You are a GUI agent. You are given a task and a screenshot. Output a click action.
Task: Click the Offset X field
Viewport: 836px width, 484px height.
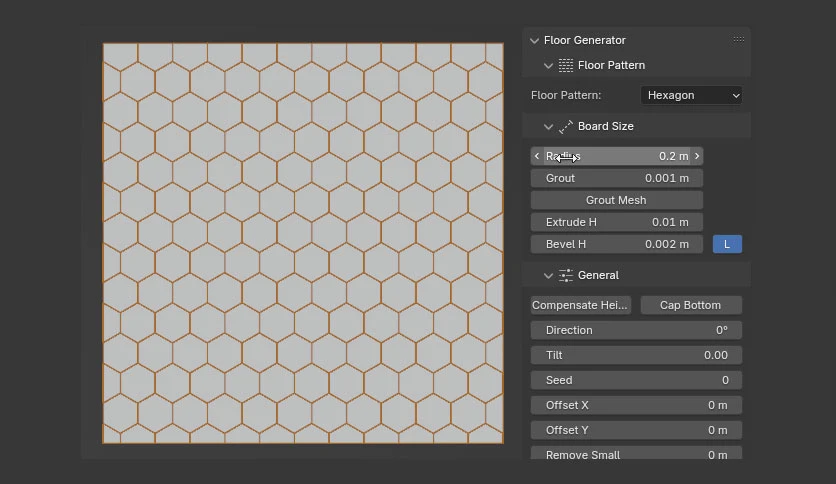(x=636, y=405)
